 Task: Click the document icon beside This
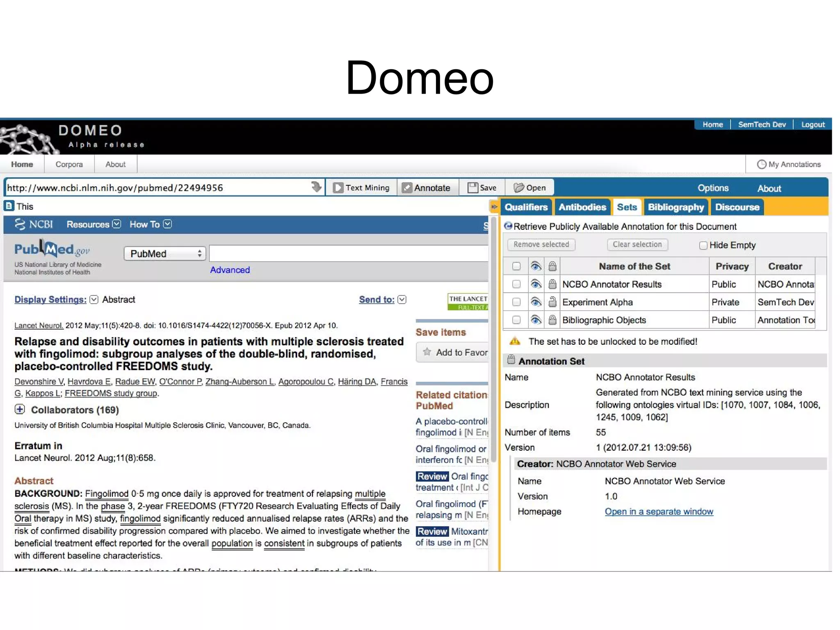pos(9,206)
